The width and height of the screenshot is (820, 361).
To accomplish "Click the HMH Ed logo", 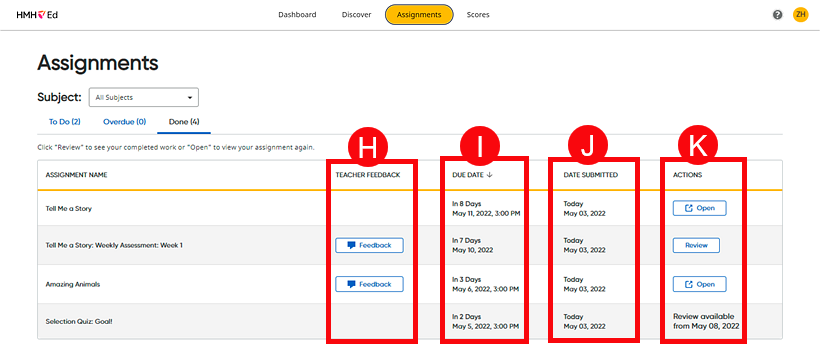I will click(x=37, y=15).
